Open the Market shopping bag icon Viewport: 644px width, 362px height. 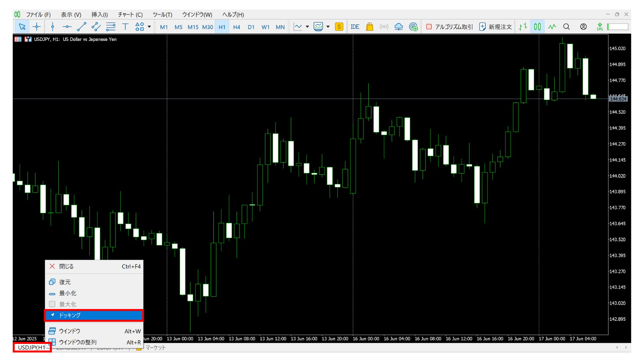tap(369, 27)
